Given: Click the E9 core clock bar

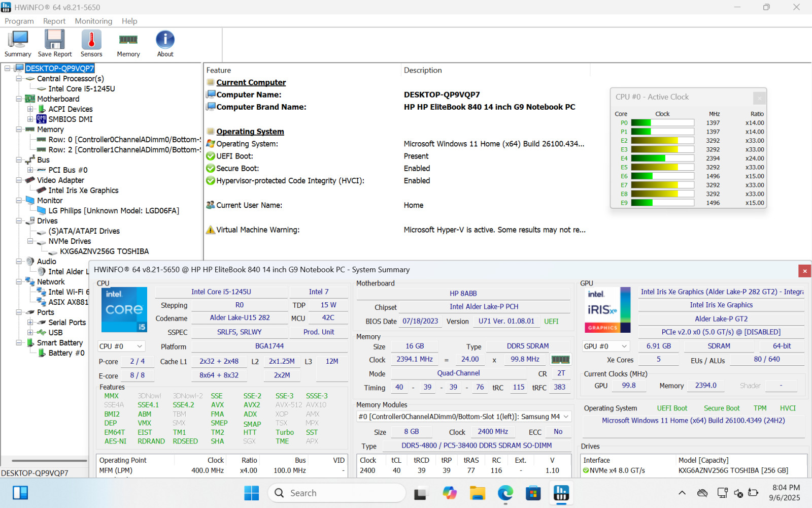Looking at the screenshot, I should click(662, 203).
